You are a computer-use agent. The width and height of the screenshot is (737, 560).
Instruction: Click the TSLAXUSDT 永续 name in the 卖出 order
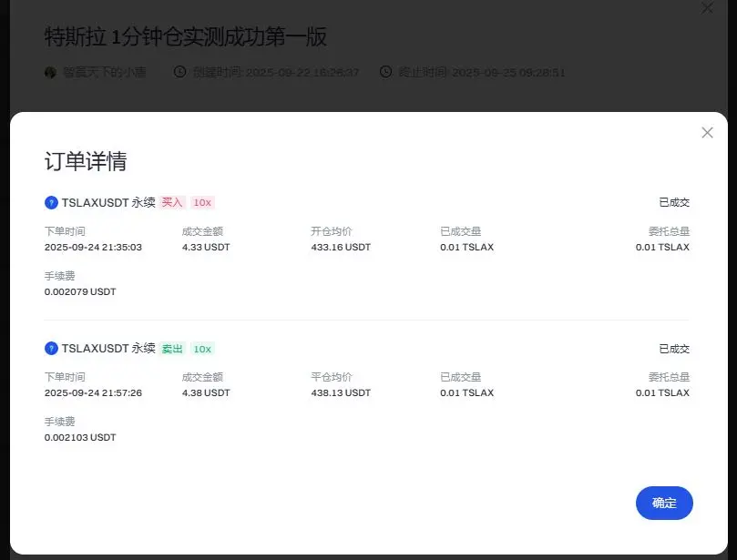108,348
